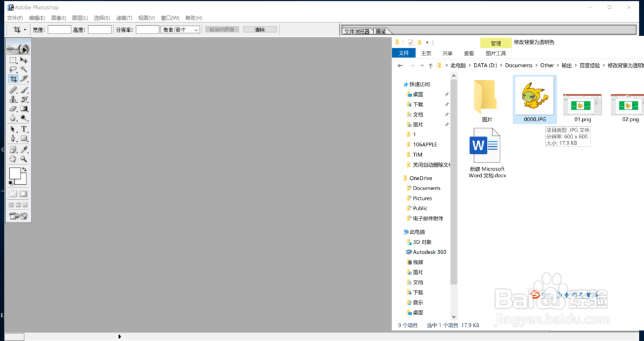Enable standard screen mode
Image resolution: width=644 pixels, height=341 pixels.
coord(11,205)
